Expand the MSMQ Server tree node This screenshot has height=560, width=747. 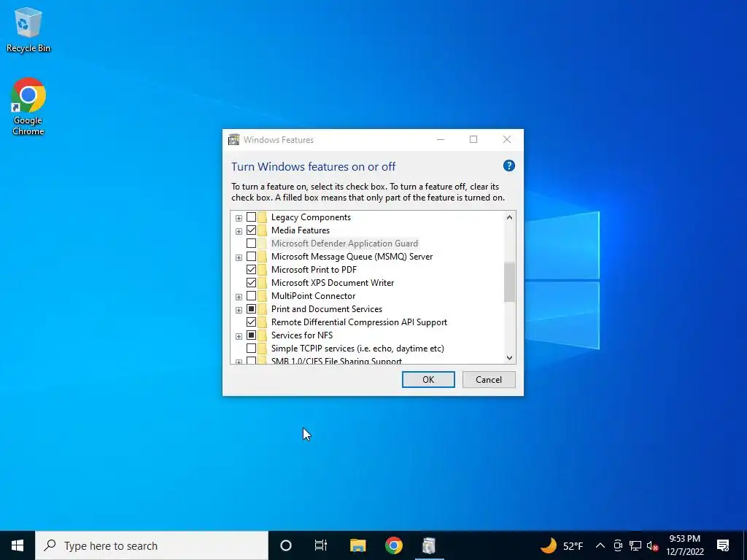click(x=239, y=257)
